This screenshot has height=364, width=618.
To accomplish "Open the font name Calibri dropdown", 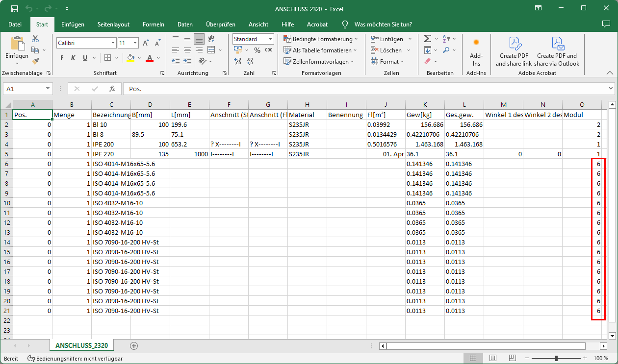I will 113,43.
